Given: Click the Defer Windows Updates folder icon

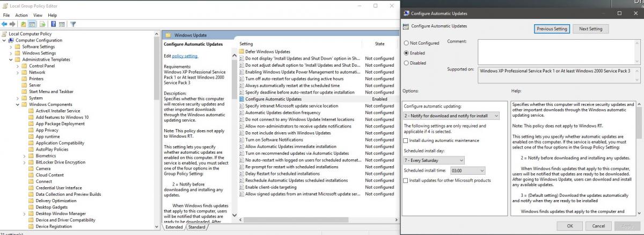Looking at the screenshot, I should coord(241,52).
